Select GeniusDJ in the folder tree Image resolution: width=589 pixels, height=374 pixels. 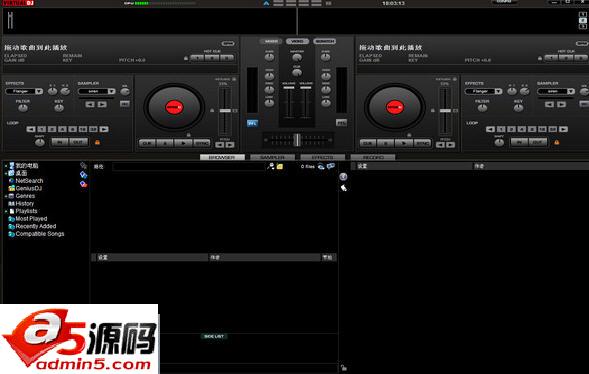click(29, 188)
